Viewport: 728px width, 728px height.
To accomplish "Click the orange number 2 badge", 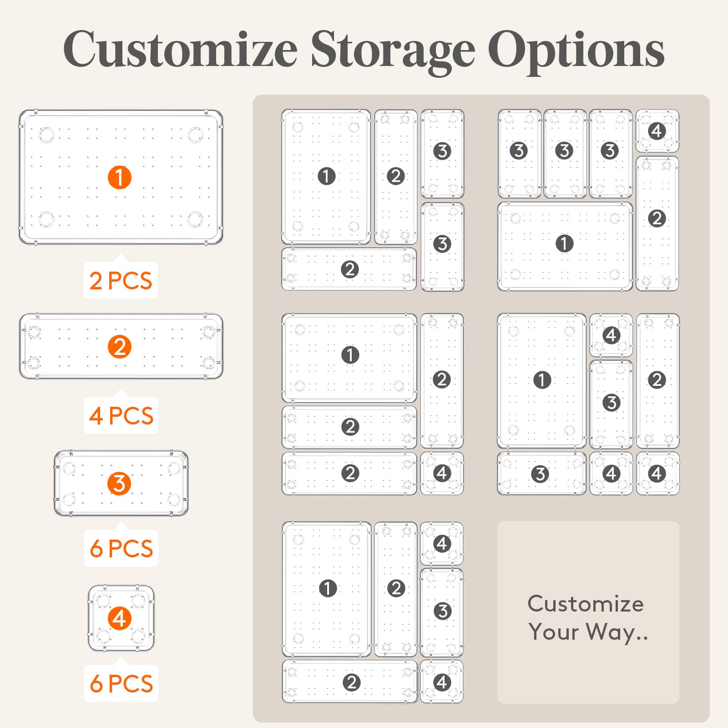I will click(x=120, y=347).
